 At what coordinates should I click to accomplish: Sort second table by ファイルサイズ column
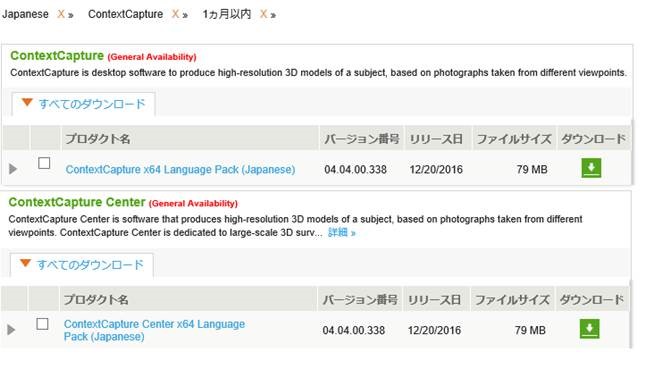point(512,300)
